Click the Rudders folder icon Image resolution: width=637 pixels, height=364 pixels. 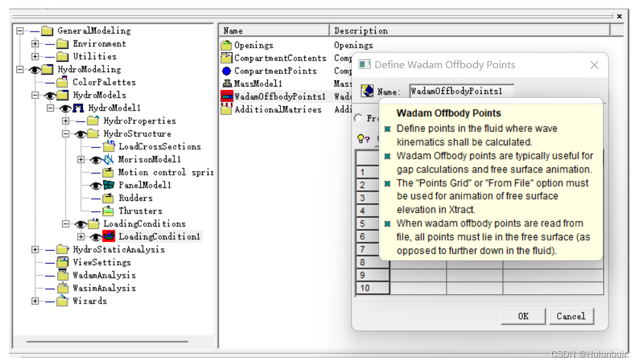click(x=108, y=198)
